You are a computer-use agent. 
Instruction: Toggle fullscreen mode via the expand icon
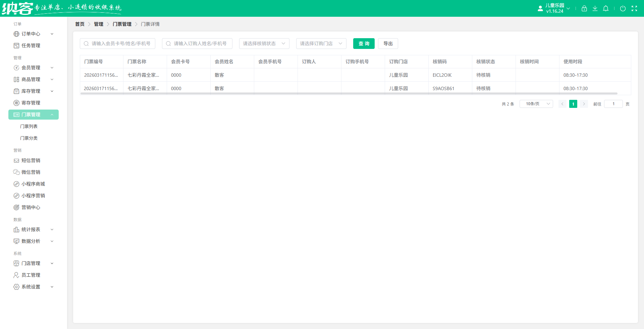tap(635, 8)
